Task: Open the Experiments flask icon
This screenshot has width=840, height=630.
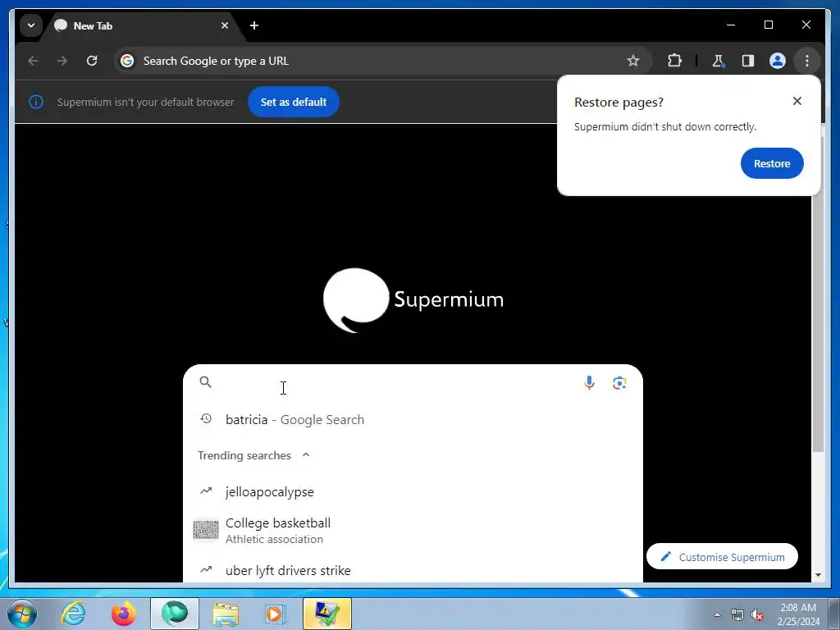Action: point(718,61)
